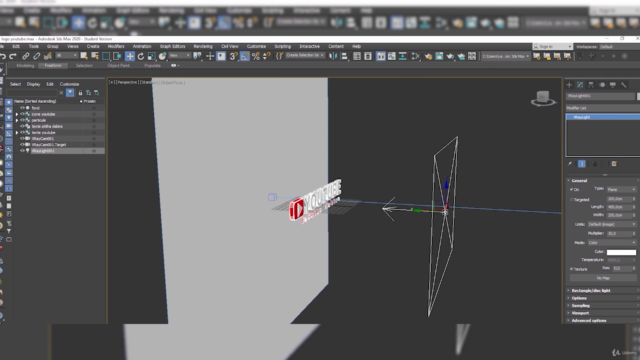Open the Hierarchy command panel tab
640x360 pixels.
[x=591, y=84]
